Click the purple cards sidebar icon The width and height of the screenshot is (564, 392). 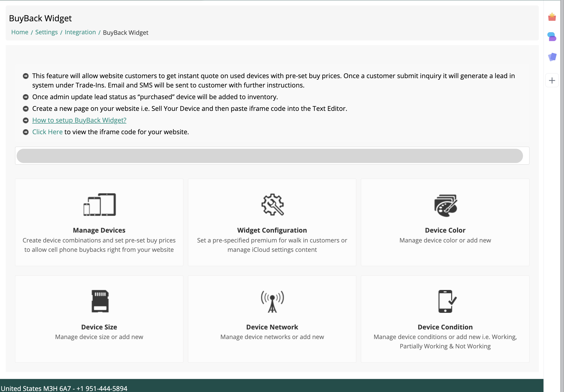pos(552,57)
